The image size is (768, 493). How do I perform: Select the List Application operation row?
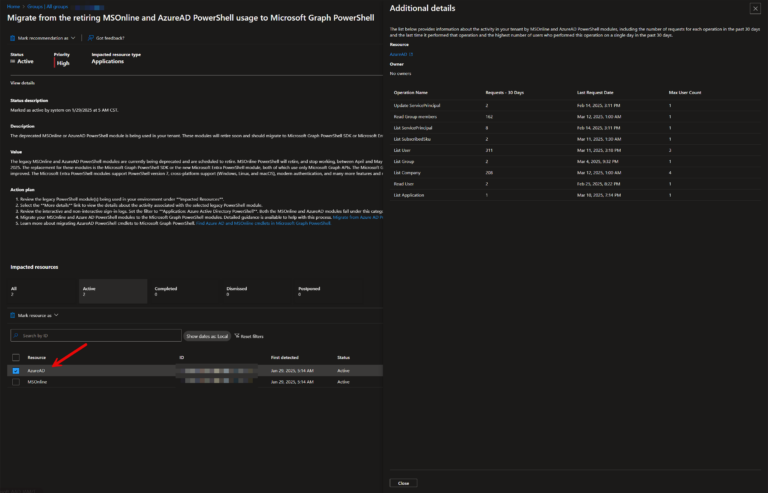(x=575, y=195)
